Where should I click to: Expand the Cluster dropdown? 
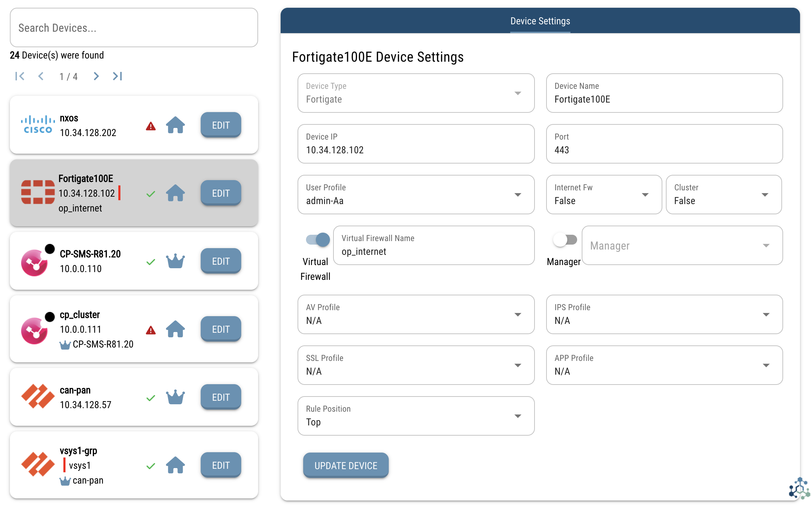[x=724, y=195]
